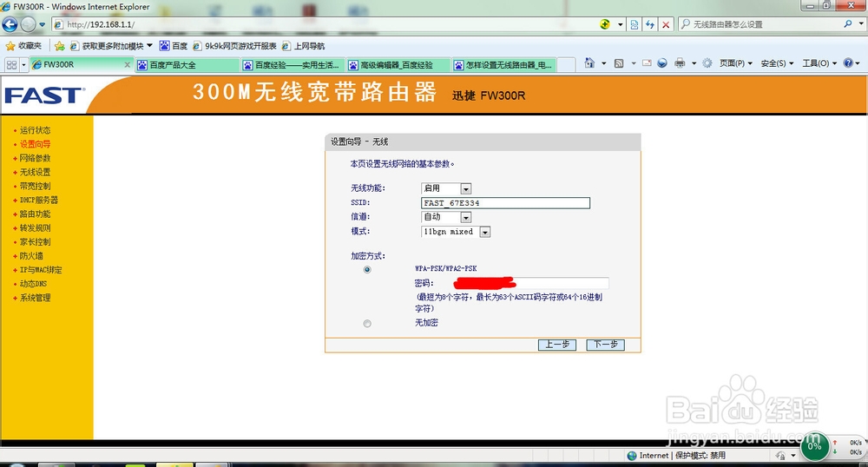Click the search magnifier button in the search box
The height and width of the screenshot is (467, 868).
click(x=847, y=23)
